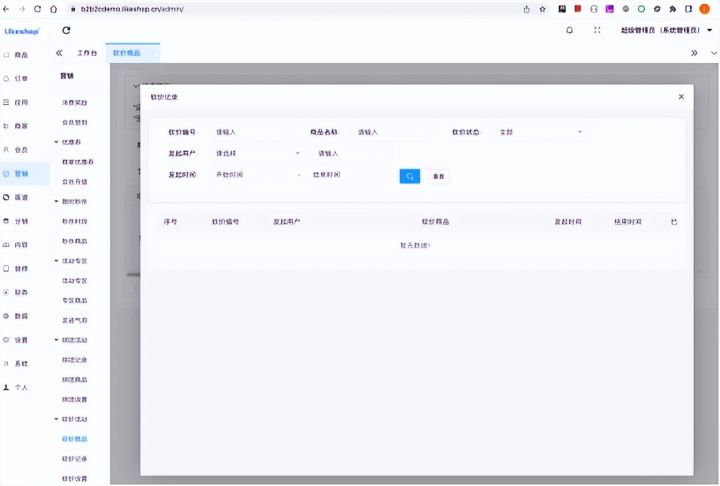Click the 发起时间 column header
The image size is (720, 486).
click(568, 221)
